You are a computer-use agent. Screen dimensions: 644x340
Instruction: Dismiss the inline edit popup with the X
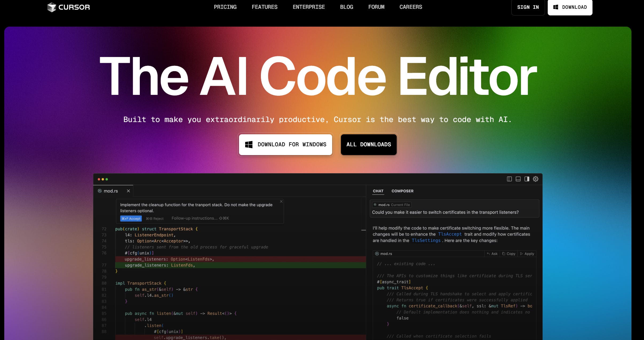281,201
